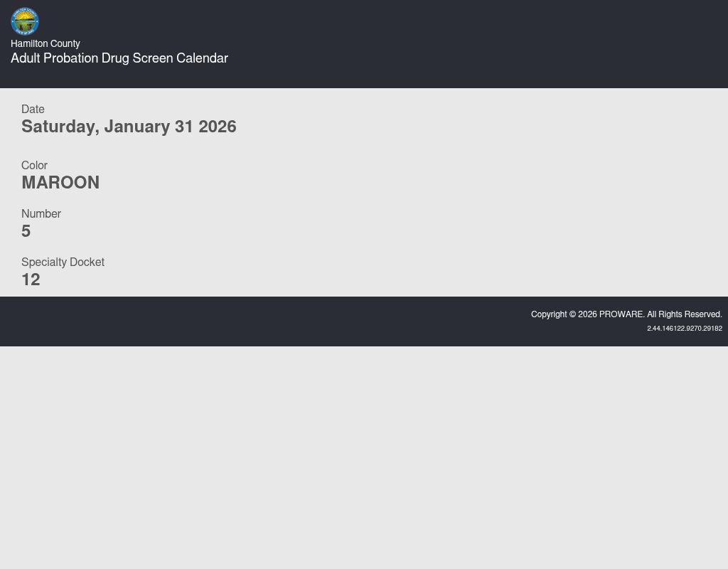Viewport: 728px width, 569px height.
Task: Click the "Specialty Docket" label
Action: click(63, 262)
